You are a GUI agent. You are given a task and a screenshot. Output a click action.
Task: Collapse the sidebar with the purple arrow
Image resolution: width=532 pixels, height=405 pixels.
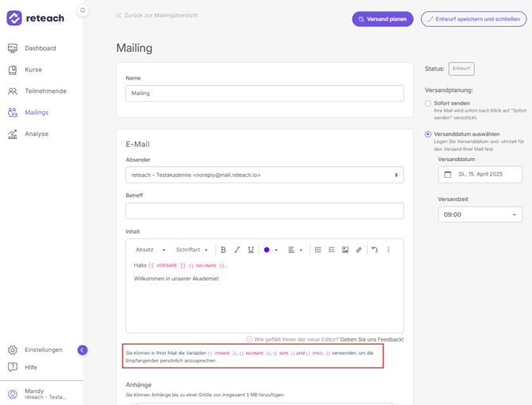[82, 350]
